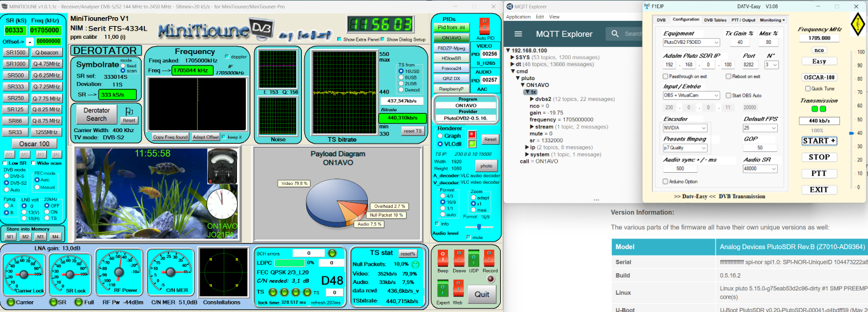The image size is (868, 312).
Task: Click the Oscar 100 button
Action: click(x=34, y=144)
